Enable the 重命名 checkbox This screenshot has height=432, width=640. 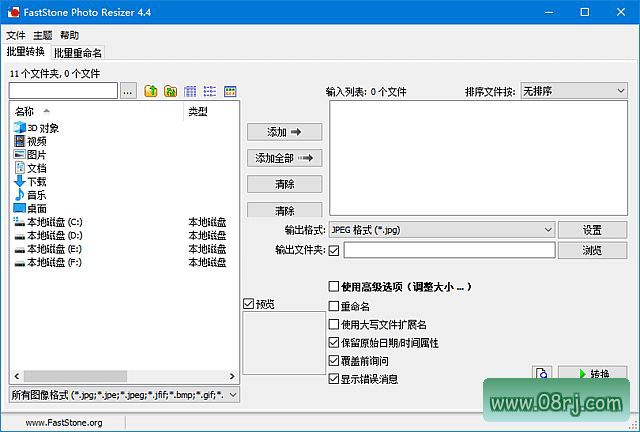pos(333,306)
